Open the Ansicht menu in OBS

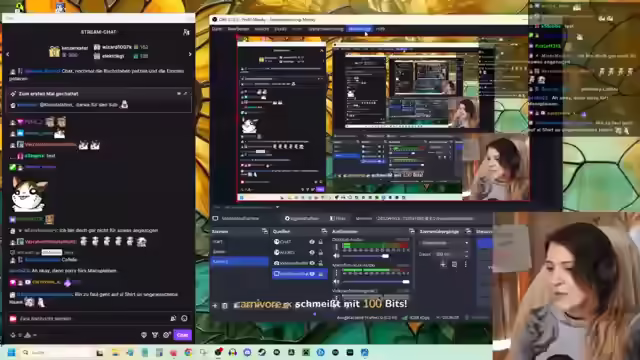262,29
